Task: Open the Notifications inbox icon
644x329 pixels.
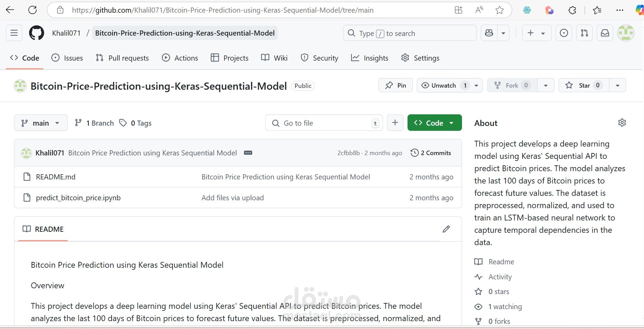Action: [605, 33]
